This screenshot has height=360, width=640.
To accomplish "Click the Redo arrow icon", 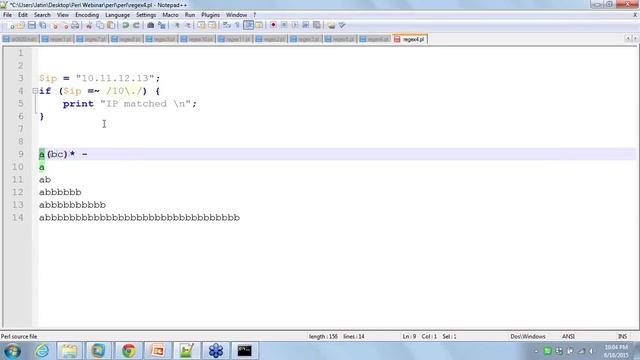I will click(136, 25).
